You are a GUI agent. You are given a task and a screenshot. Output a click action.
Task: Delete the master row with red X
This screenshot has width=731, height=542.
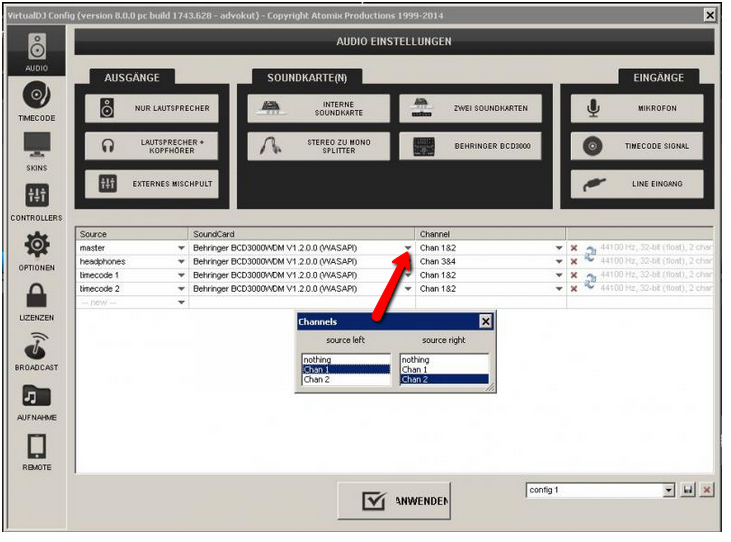pyautogui.click(x=574, y=248)
